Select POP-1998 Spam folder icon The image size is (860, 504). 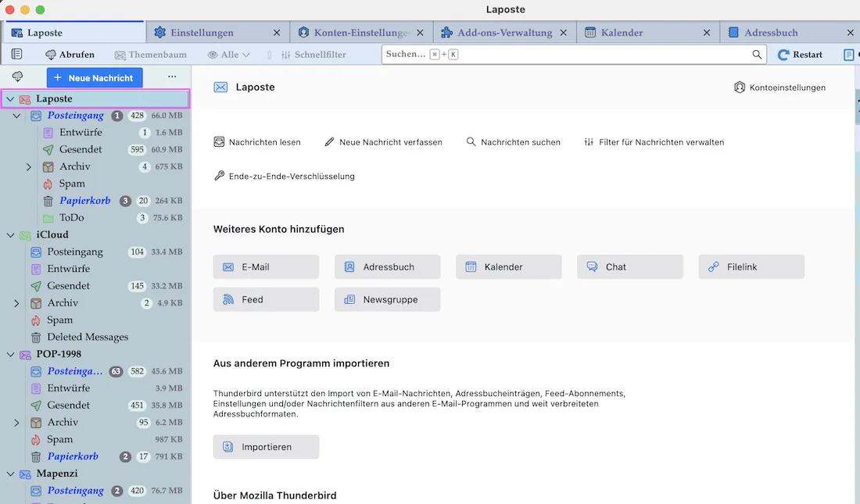[36, 439]
